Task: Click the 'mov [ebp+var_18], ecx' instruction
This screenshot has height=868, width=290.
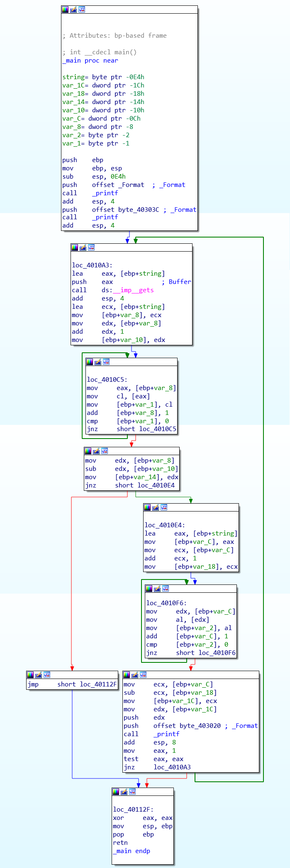Action: 191,567
